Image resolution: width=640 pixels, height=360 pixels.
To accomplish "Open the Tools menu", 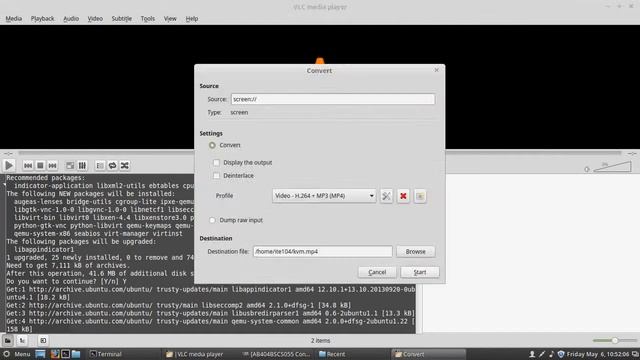I will pos(148,18).
